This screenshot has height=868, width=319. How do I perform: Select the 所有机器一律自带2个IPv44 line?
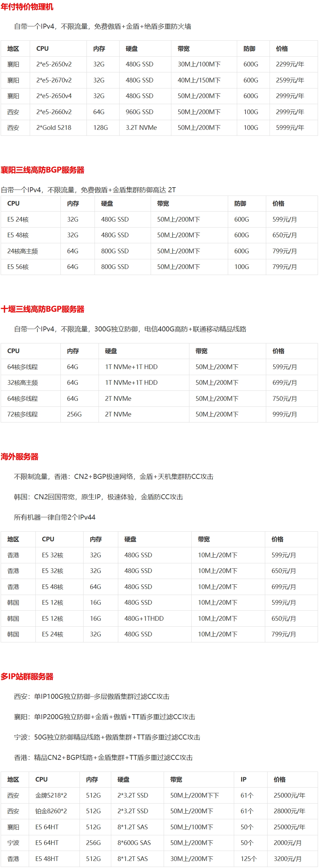coord(55,517)
